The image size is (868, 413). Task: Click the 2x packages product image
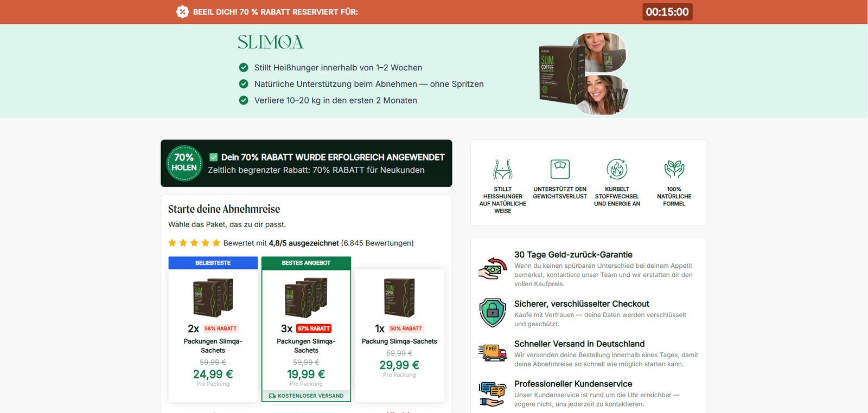coord(213,298)
